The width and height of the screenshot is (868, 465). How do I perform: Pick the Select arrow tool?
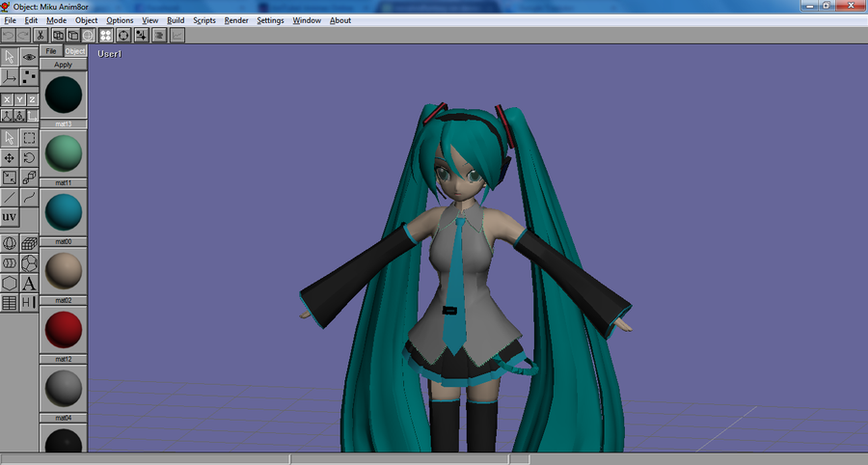[x=10, y=138]
